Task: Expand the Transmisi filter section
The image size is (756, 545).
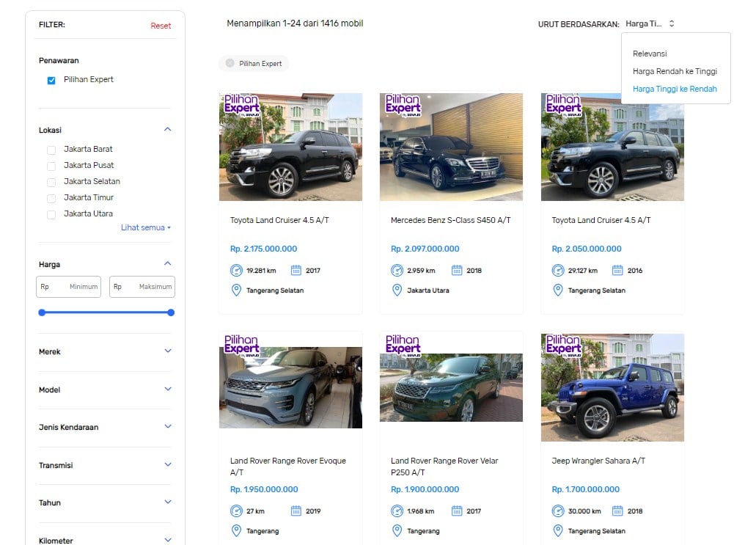Action: pos(167,465)
